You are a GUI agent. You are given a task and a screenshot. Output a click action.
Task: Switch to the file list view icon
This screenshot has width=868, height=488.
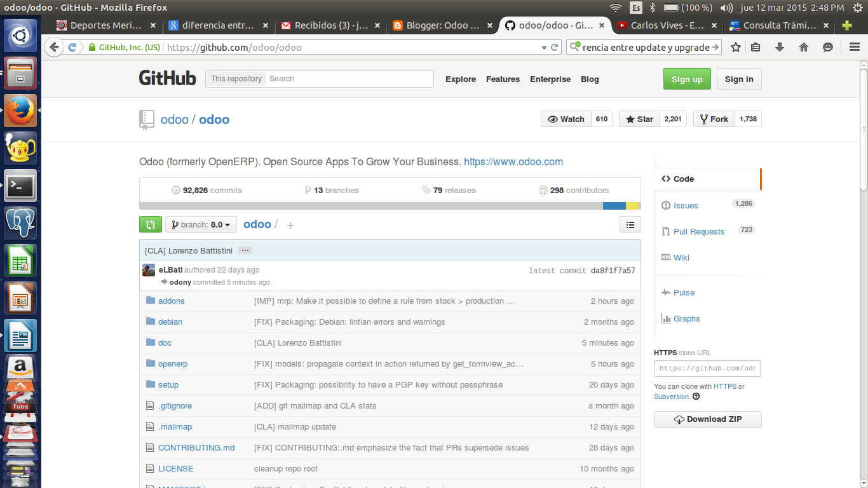click(x=630, y=224)
